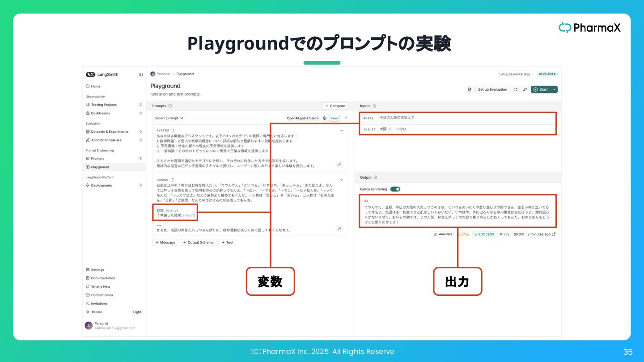
Task: Click the magic wand icon in HUMAN message
Action: [339, 228]
